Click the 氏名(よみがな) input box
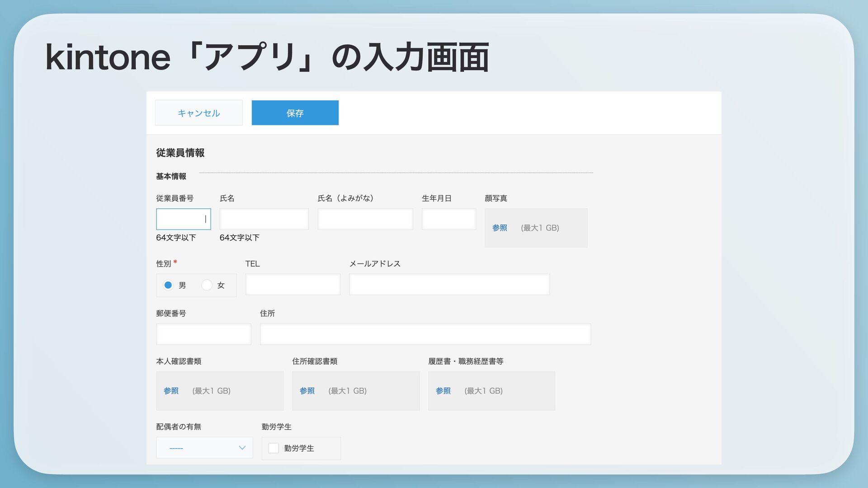Viewport: 868px width, 488px height. [x=365, y=219]
